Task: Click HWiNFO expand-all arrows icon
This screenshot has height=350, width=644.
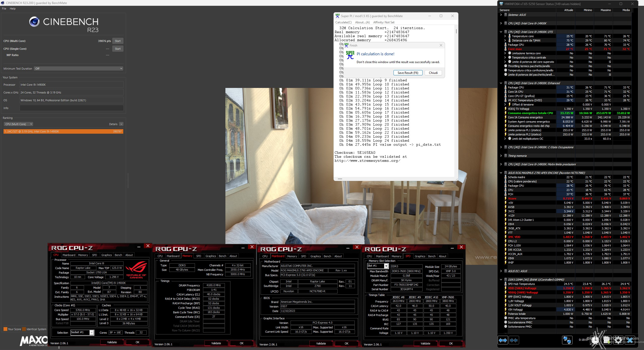Action: click(x=503, y=340)
